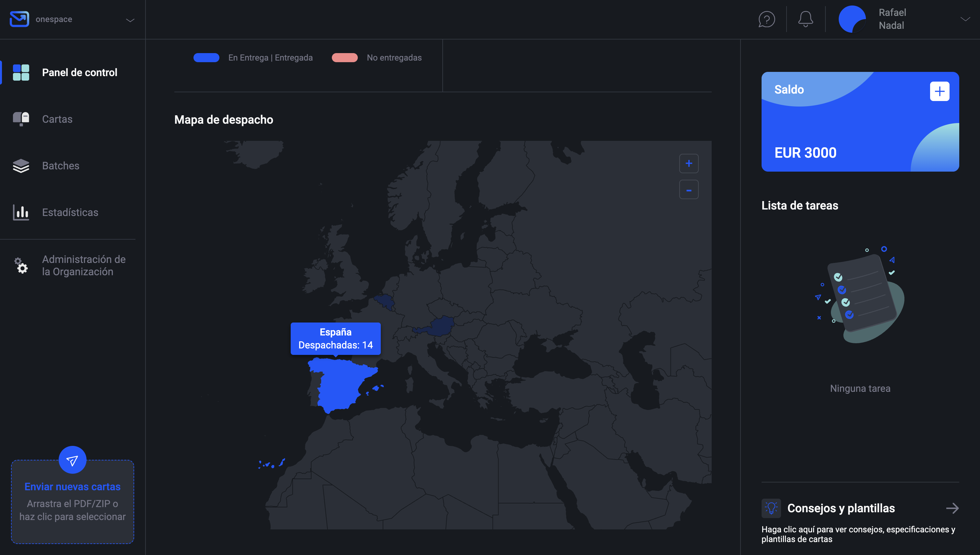Click the onespace envelope logo
Viewport: 980px width, 555px height.
19,19
